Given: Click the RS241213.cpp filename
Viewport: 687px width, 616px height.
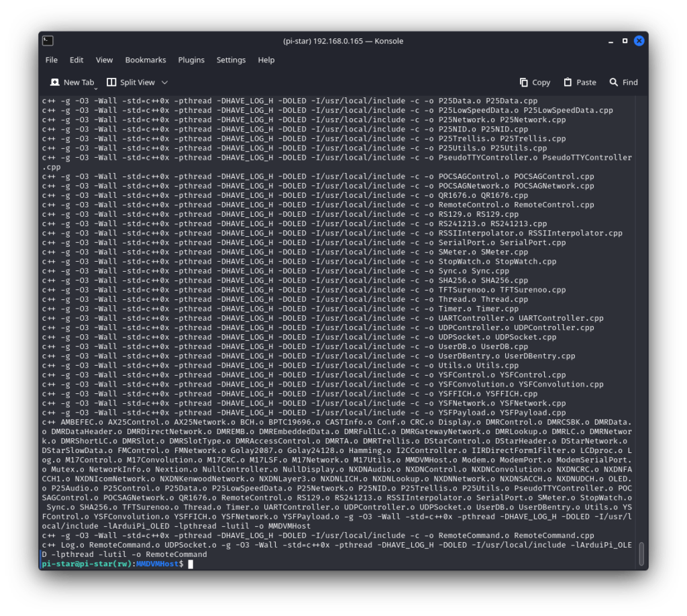Looking at the screenshot, I should click(519, 224).
